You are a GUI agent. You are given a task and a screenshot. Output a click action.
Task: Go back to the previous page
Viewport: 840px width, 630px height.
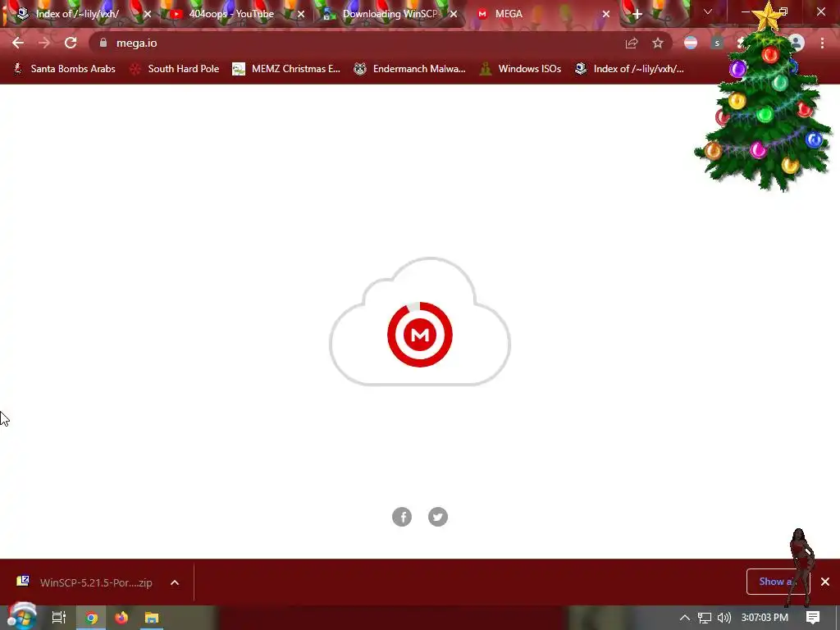click(18, 43)
